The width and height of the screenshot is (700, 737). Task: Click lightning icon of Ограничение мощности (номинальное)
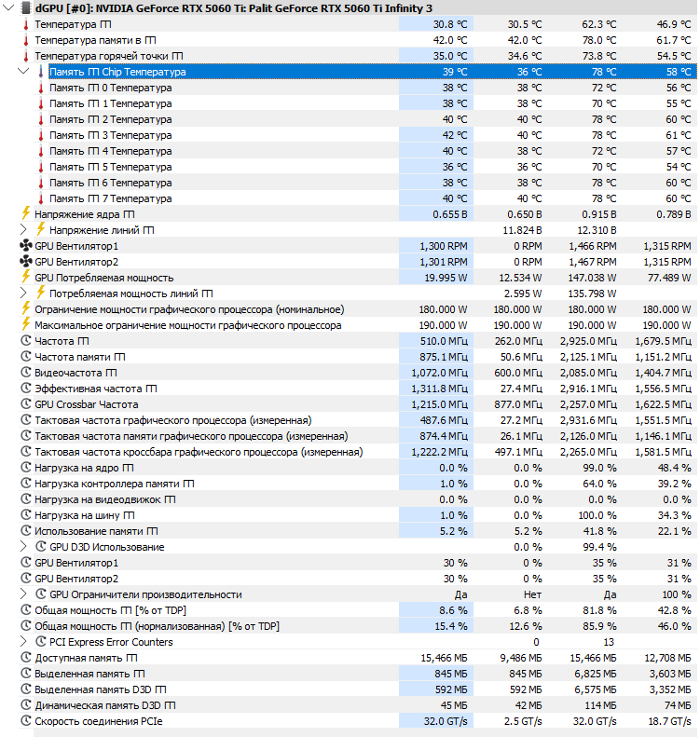coord(26,308)
